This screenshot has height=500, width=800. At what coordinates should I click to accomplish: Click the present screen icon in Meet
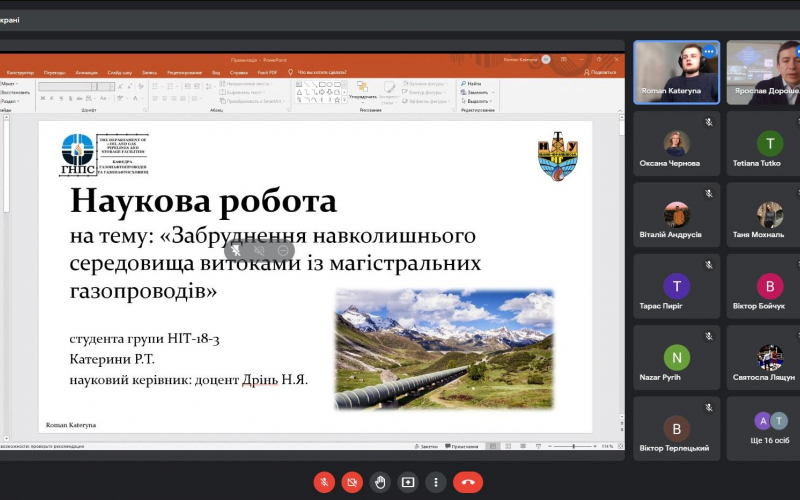[x=408, y=482]
